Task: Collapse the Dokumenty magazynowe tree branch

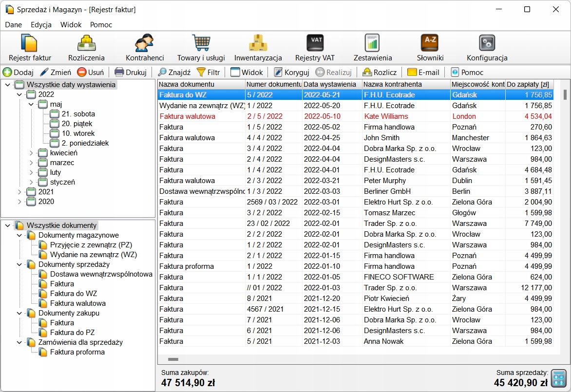Action: pyautogui.click(x=19, y=235)
